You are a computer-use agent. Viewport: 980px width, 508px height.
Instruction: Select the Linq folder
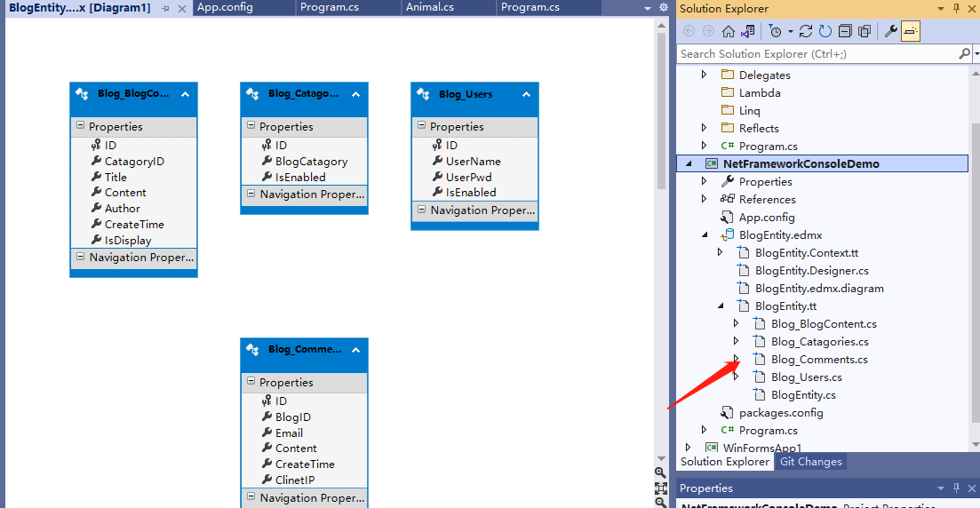coord(749,110)
